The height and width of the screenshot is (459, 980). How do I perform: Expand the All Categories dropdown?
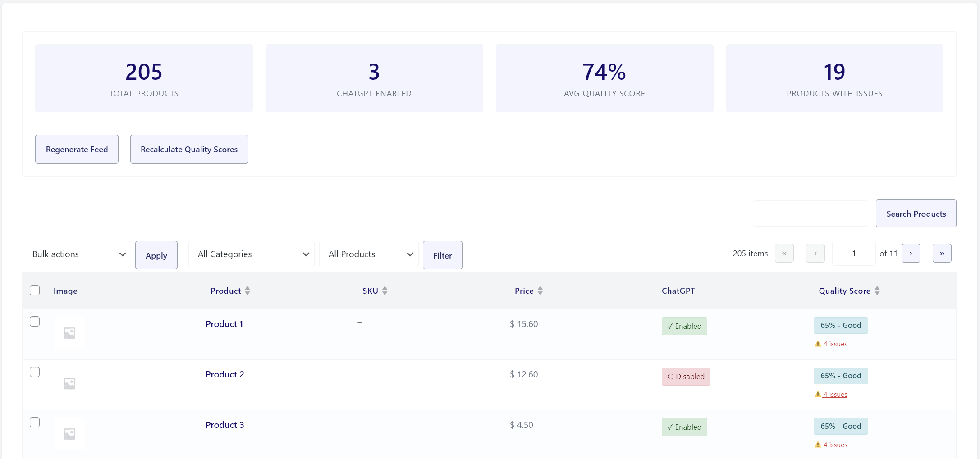252,254
